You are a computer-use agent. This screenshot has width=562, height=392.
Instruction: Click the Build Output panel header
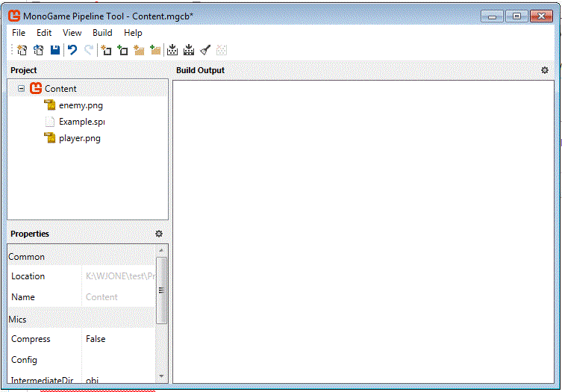coord(200,70)
